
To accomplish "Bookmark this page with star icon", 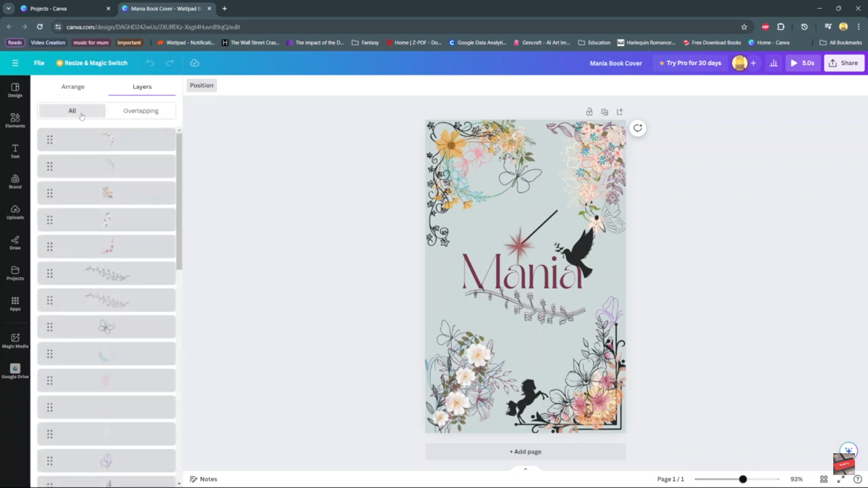I will coord(744,27).
